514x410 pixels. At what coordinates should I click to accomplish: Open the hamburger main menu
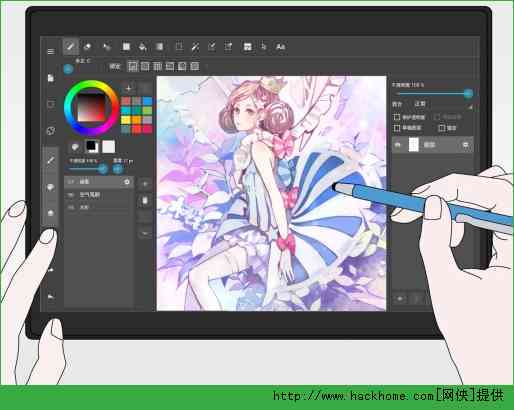tap(51, 51)
